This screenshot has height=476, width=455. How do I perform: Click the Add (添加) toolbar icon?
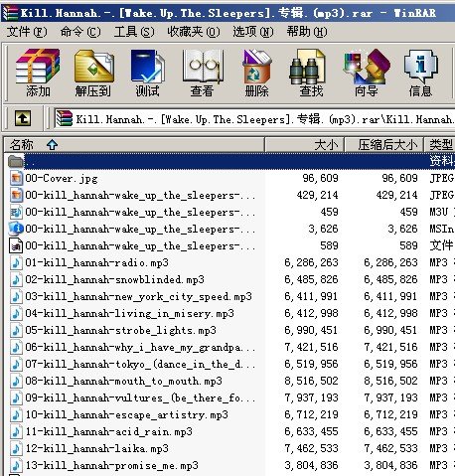[38, 66]
